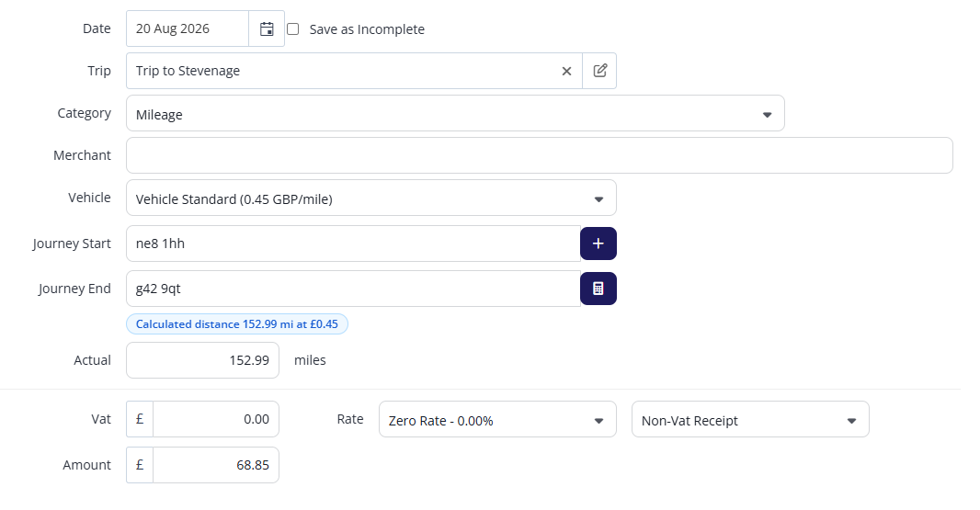Open the Category dropdown showing Mileage
Image resolution: width=980 pixels, height=510 pixels.
[x=455, y=114]
